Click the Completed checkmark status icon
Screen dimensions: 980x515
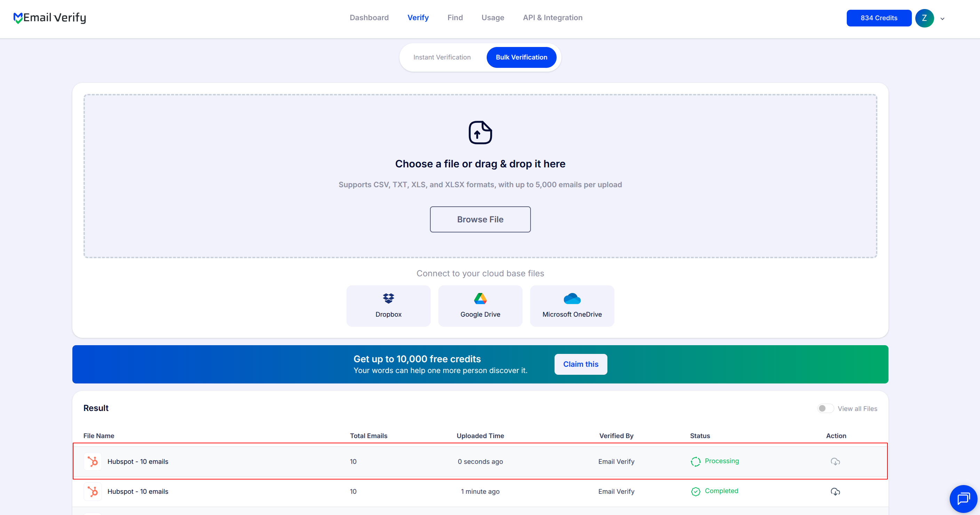[695, 491]
